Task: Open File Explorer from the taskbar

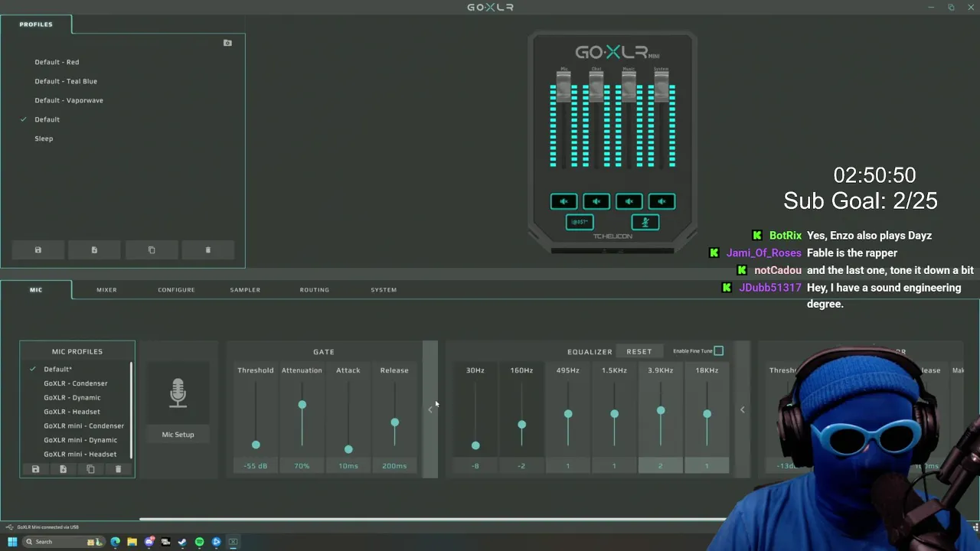Action: click(x=132, y=542)
